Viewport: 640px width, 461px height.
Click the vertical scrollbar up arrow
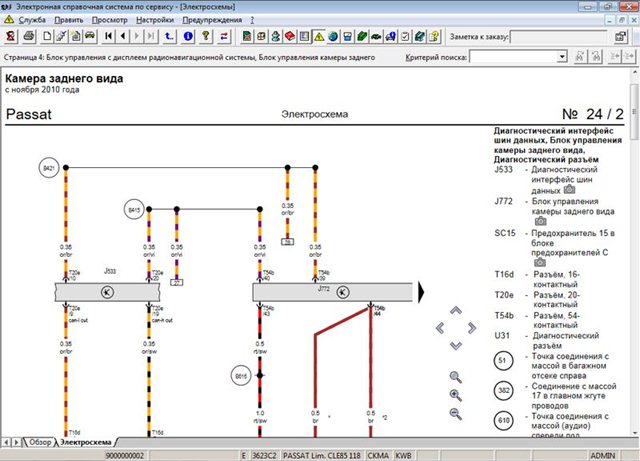tap(635, 73)
